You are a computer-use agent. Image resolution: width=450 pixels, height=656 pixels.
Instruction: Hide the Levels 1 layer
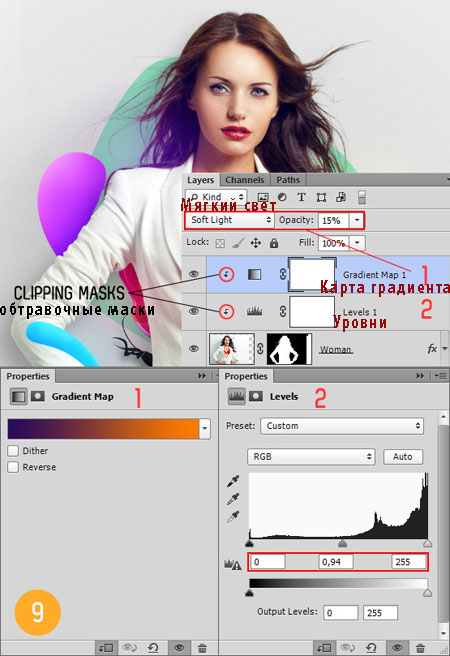194,311
